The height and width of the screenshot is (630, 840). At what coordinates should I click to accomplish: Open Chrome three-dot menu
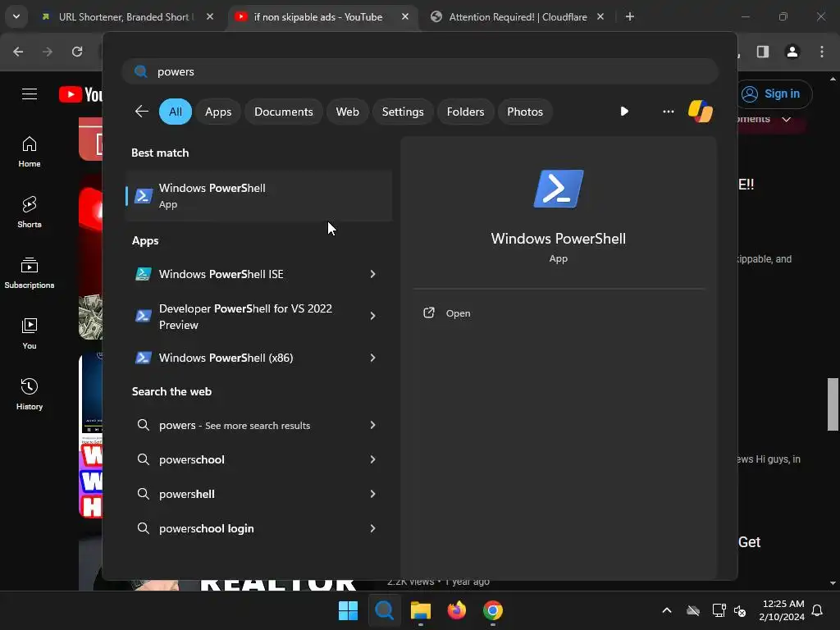point(821,52)
